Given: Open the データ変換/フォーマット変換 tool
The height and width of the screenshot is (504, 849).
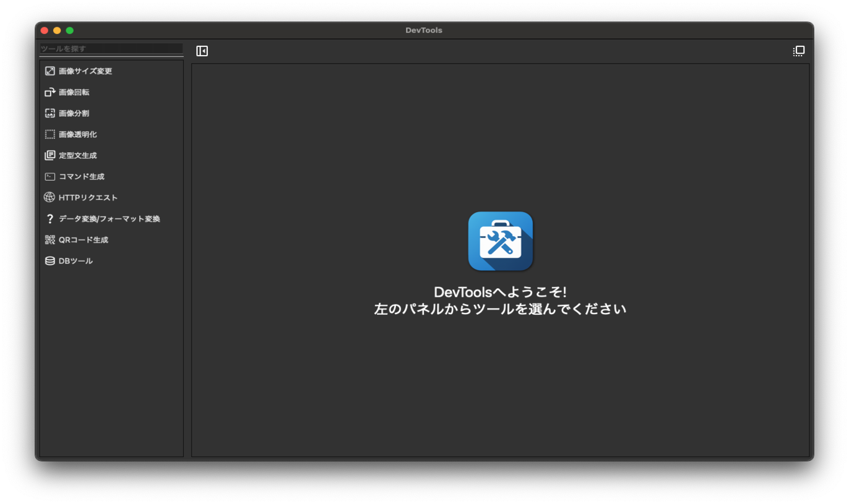Looking at the screenshot, I should coord(109,219).
